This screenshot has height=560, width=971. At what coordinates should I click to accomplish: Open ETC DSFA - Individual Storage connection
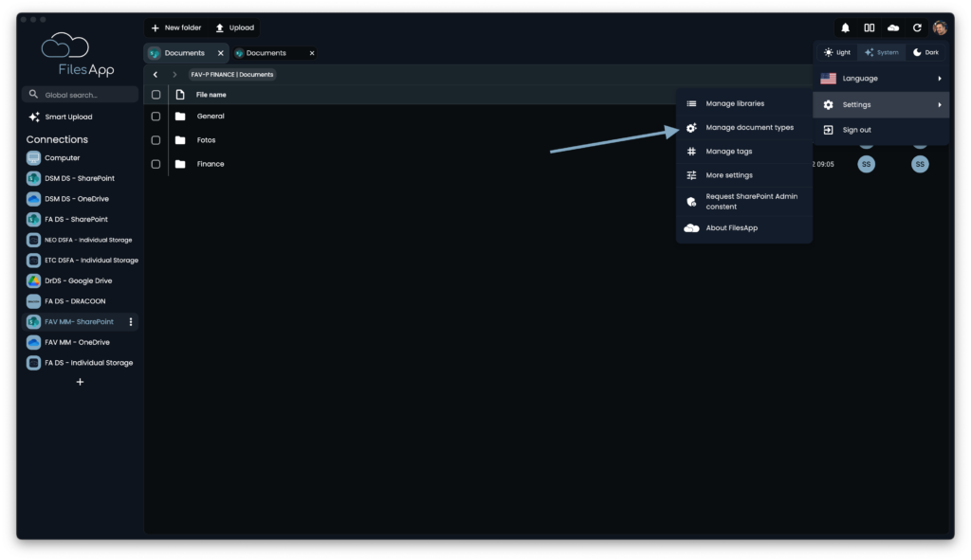tap(80, 260)
